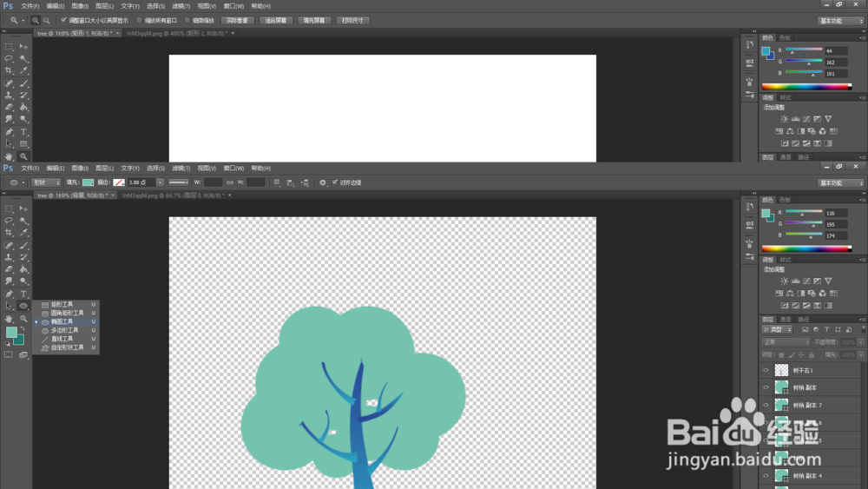Select Lasso tool in lower Photoshop toolbar

pyautogui.click(x=9, y=221)
